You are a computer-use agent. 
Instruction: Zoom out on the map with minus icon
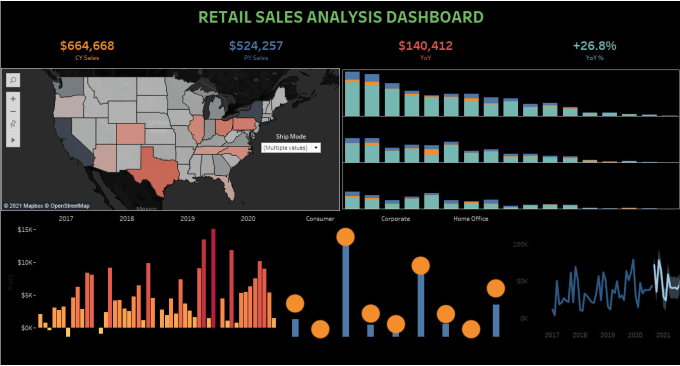(13, 111)
